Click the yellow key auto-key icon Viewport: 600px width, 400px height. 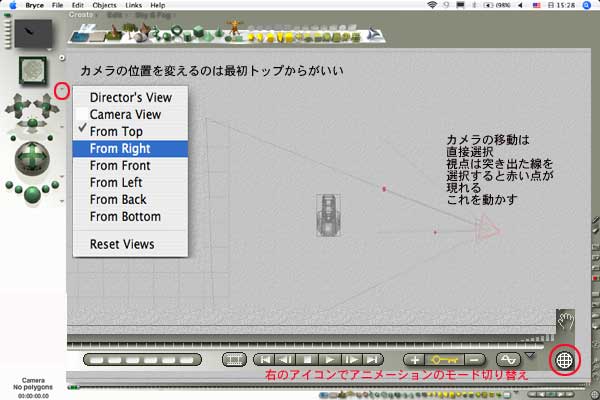click(445, 360)
